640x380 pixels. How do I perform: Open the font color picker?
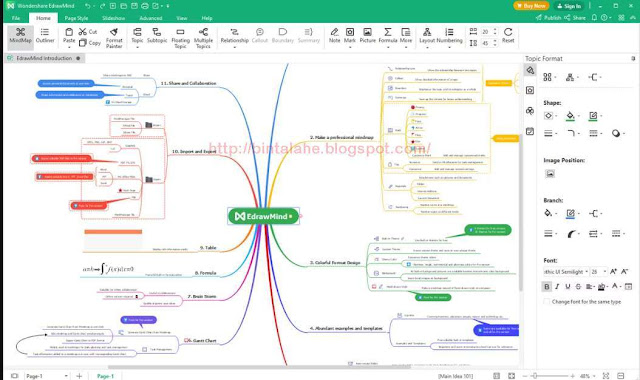click(x=616, y=287)
